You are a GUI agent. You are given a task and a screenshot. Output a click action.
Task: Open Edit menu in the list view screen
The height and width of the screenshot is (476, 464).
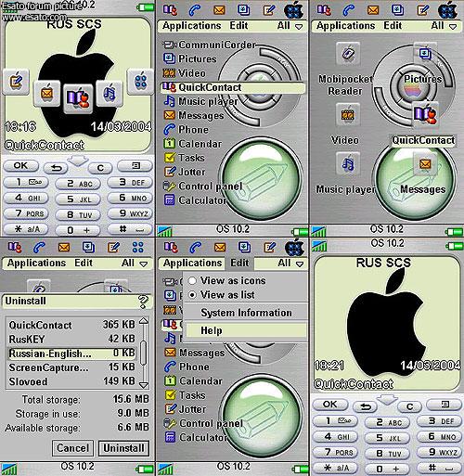(238, 26)
